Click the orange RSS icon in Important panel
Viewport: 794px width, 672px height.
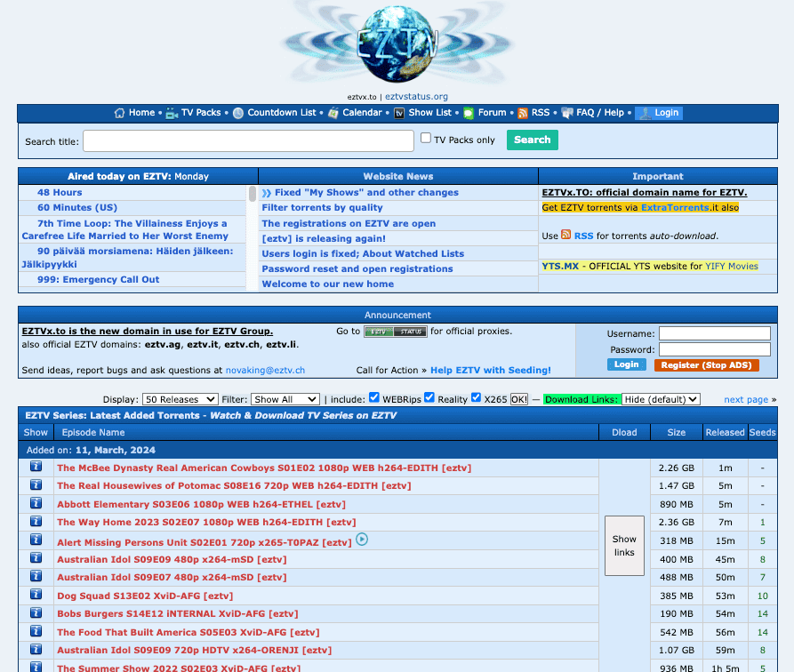[x=566, y=235]
